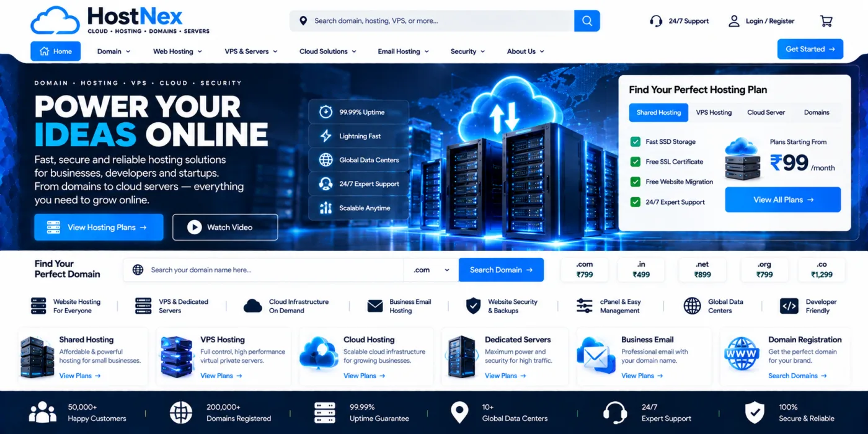
Task: Select the .net ₹899 price card
Action: 702,270
